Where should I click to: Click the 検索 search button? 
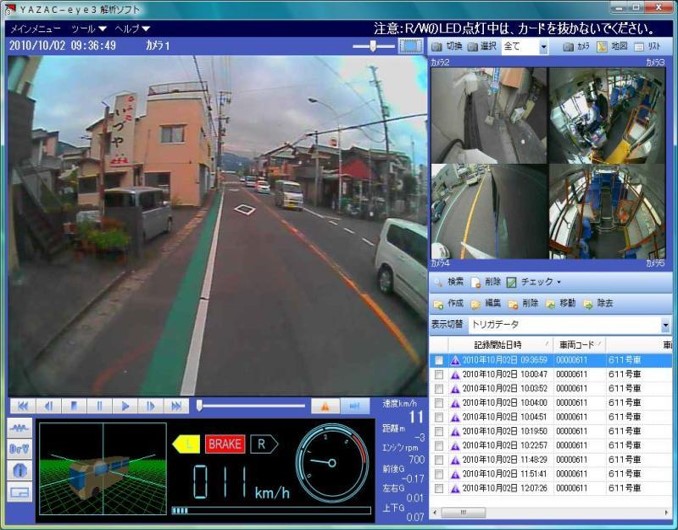[448, 282]
